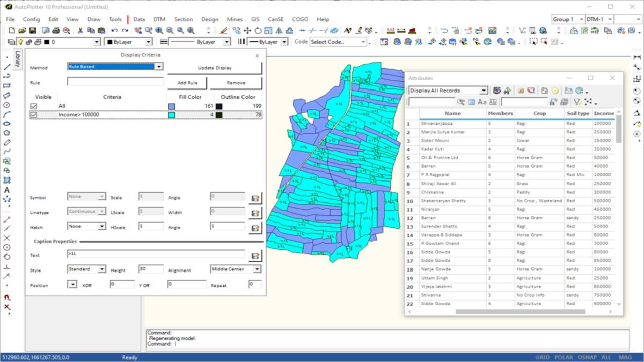Click the fill color swatch for 'All' rule

[x=172, y=106]
